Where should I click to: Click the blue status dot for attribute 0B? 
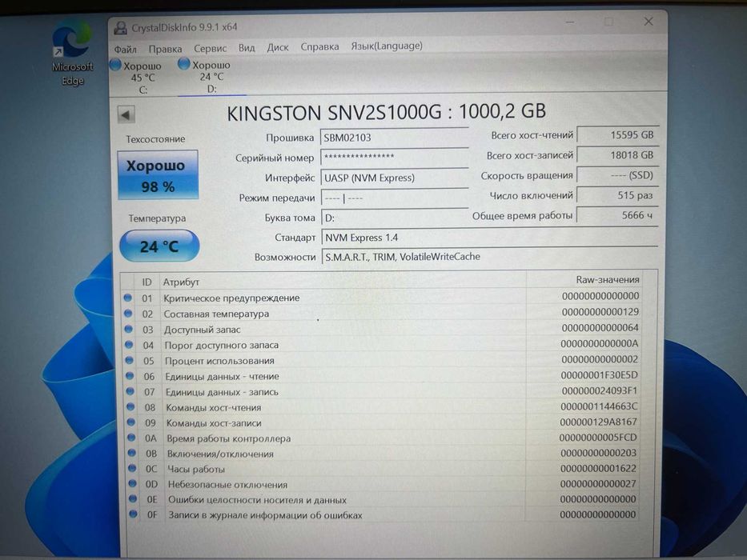click(132, 454)
